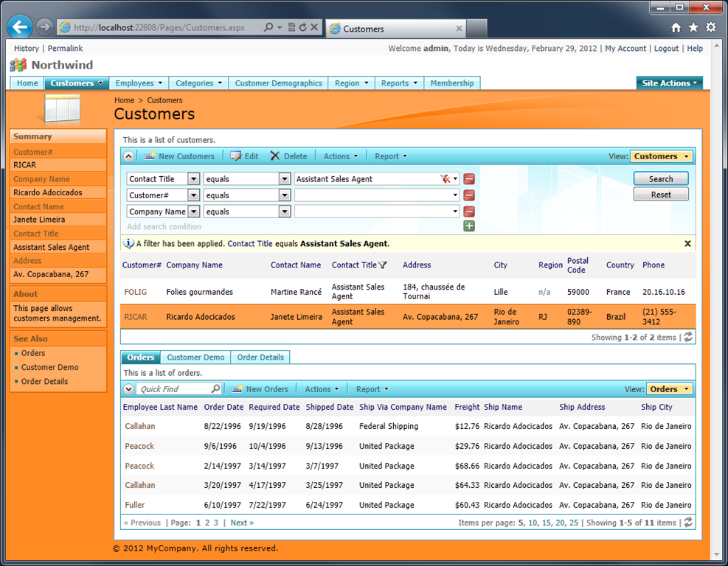The image size is (728, 566).
Task: Switch to the Customer Demo tab
Action: click(x=195, y=357)
